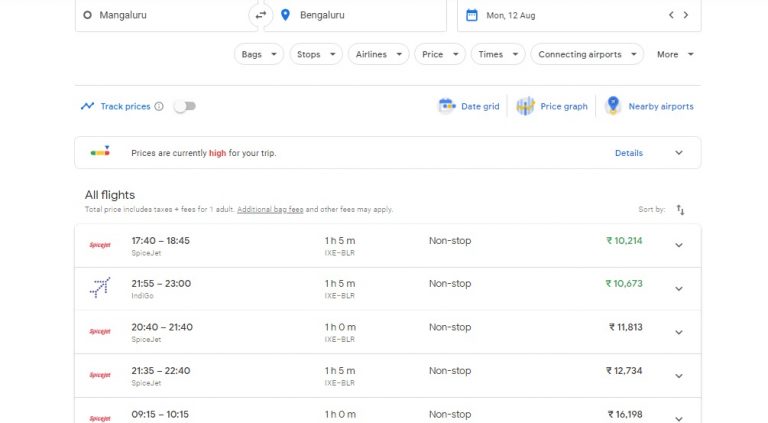Click the Track prices trend icon
The image size is (768, 423).
click(x=87, y=106)
